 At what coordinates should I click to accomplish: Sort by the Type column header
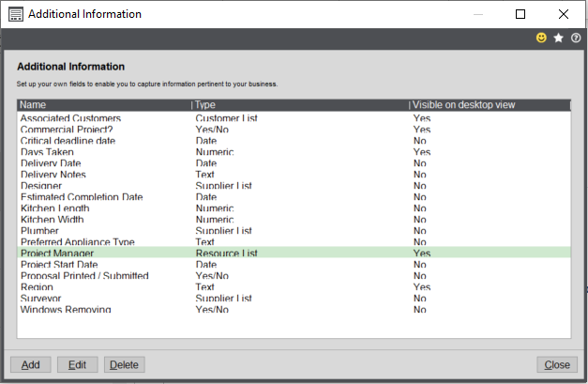coord(300,105)
